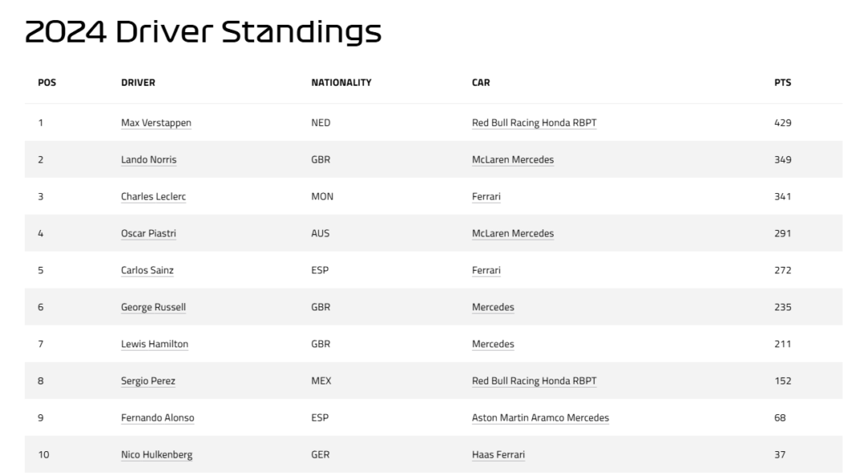Open Sergio Perez's driver page link

pos(148,381)
